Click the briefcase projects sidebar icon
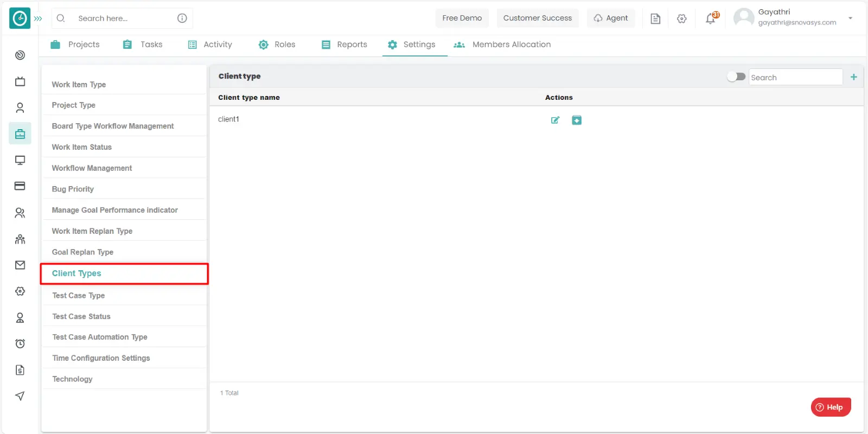 pos(20,133)
